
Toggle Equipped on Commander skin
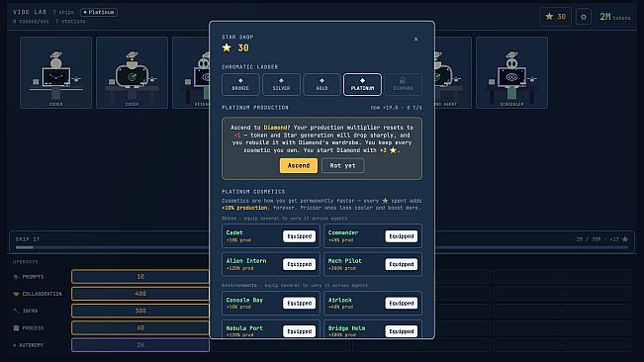[x=402, y=236]
